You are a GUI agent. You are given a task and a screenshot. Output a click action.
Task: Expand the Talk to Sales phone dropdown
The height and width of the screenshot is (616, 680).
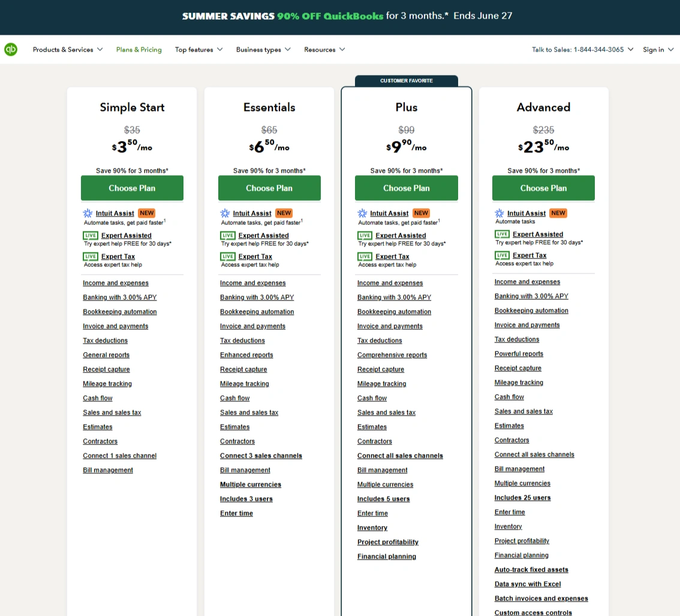582,49
